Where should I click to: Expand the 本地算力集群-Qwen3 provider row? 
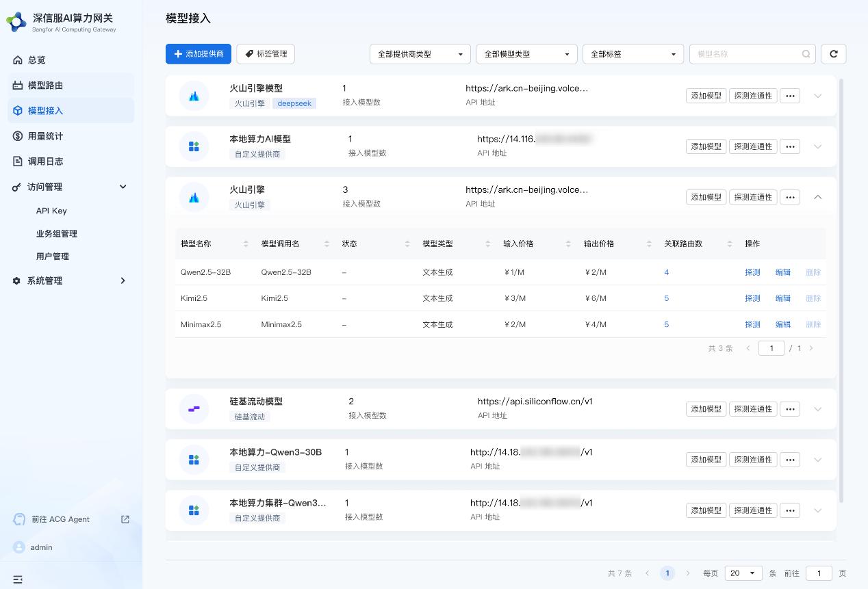coord(818,510)
